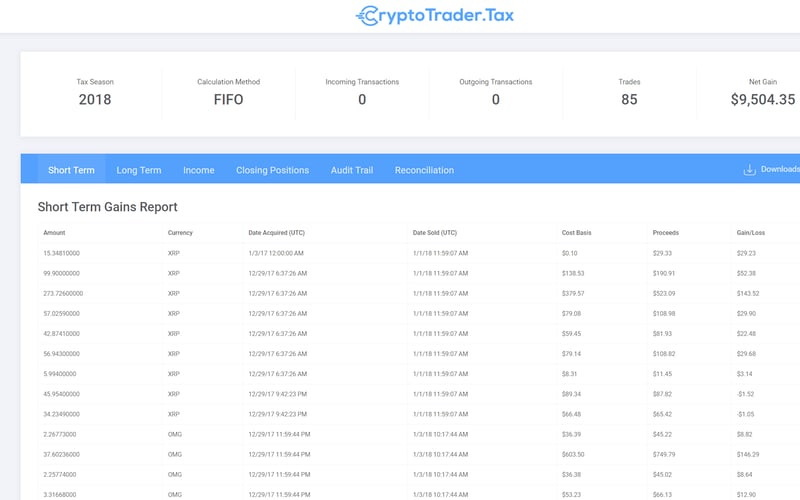Click the Date Sold (UTC) header

[x=435, y=233]
